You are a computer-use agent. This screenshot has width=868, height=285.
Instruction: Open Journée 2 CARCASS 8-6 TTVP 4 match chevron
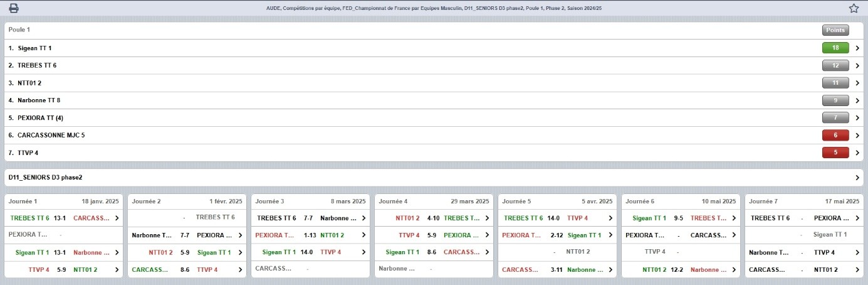(240, 269)
